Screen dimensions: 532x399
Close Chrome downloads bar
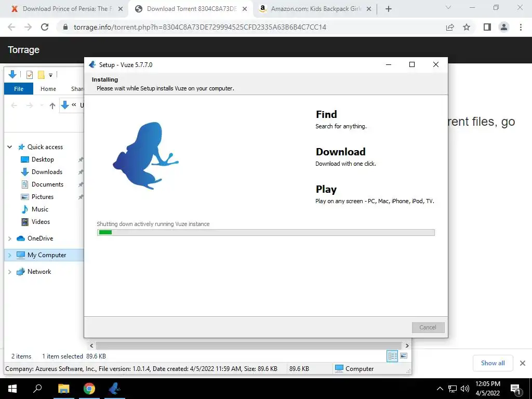(523, 363)
